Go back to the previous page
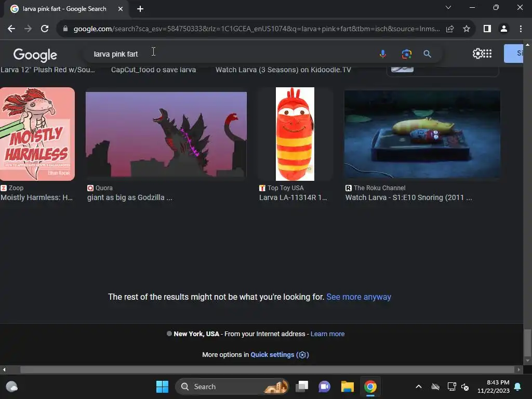The image size is (532, 399). [11, 29]
